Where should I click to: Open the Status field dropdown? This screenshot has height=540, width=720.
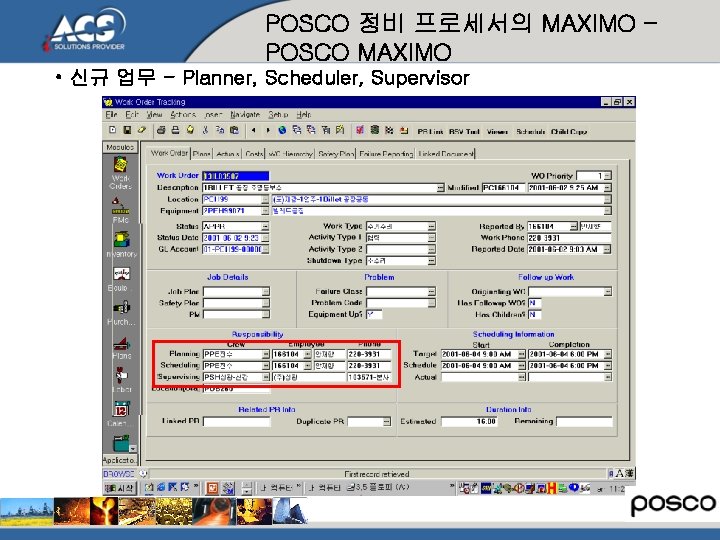point(265,226)
